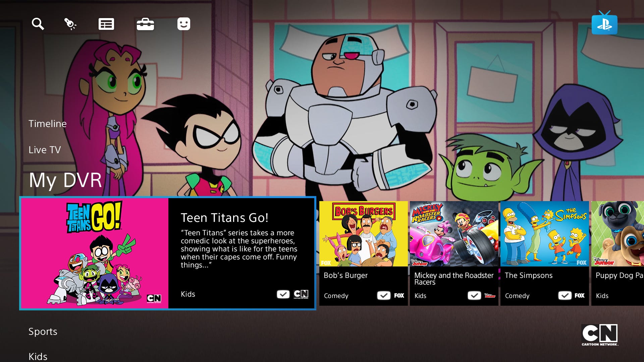Viewport: 644px width, 362px height.
Task: Click the PlayStation Vue logo icon
Action: click(604, 22)
